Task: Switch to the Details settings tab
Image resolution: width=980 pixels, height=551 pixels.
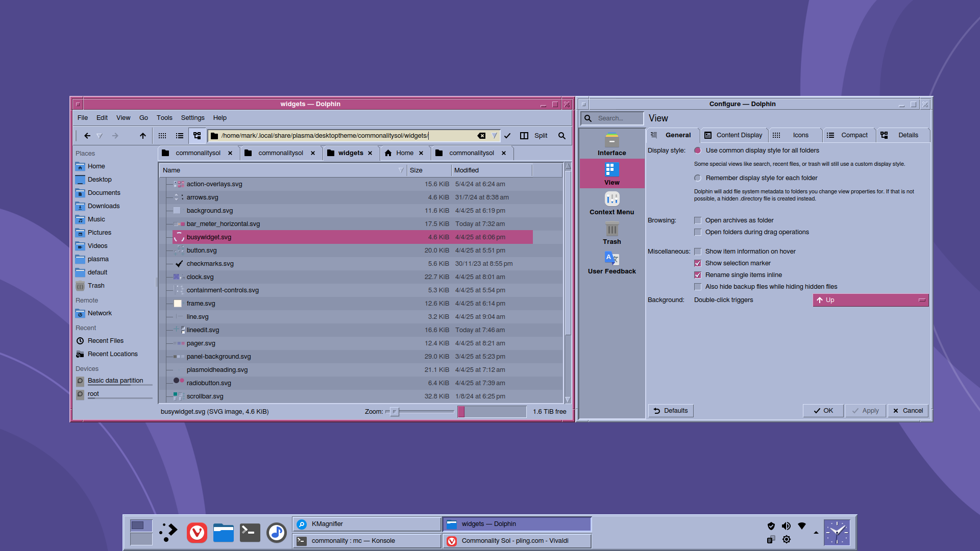Action: (x=902, y=135)
